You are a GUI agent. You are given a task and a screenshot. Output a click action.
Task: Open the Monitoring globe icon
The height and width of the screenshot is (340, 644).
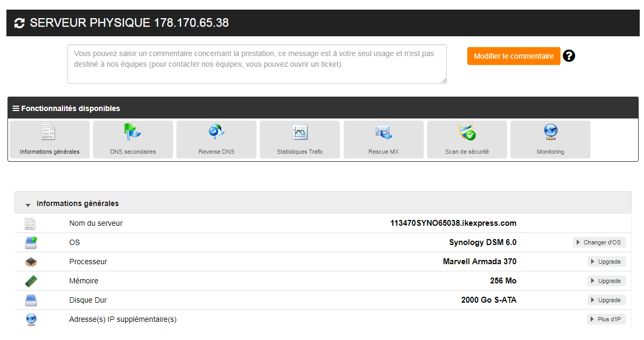coord(550,132)
